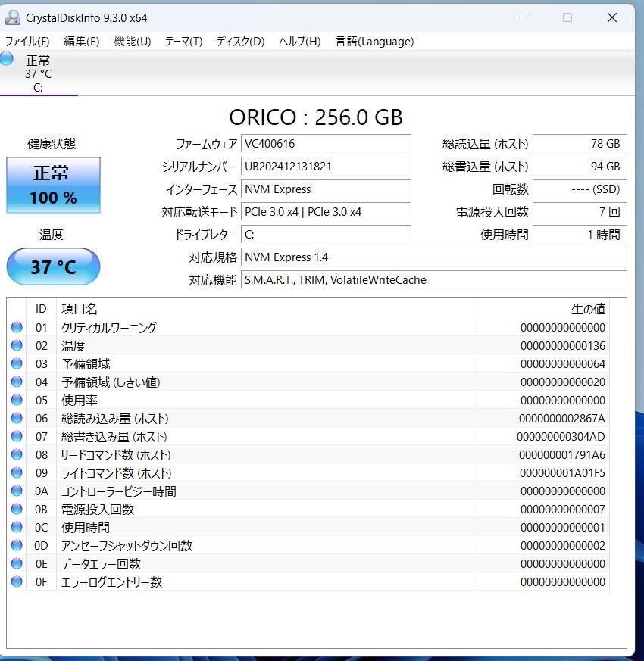Select the アンセーフシャットダウン回数 attribute name
The width and height of the screenshot is (644, 661).
[x=127, y=545]
